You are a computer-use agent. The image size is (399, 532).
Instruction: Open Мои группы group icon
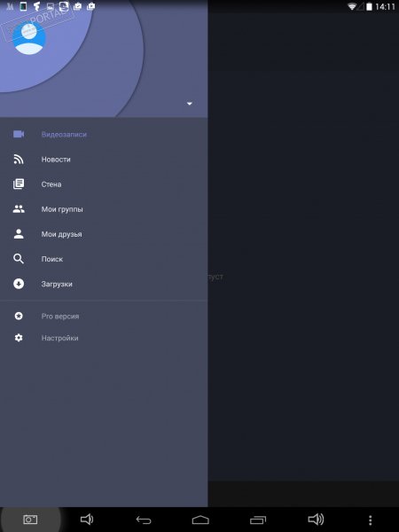(x=19, y=209)
